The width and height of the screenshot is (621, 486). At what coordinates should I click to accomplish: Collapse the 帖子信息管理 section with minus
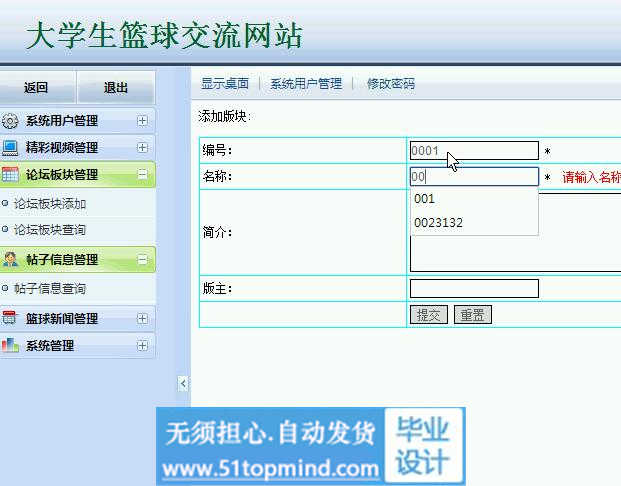click(x=142, y=260)
